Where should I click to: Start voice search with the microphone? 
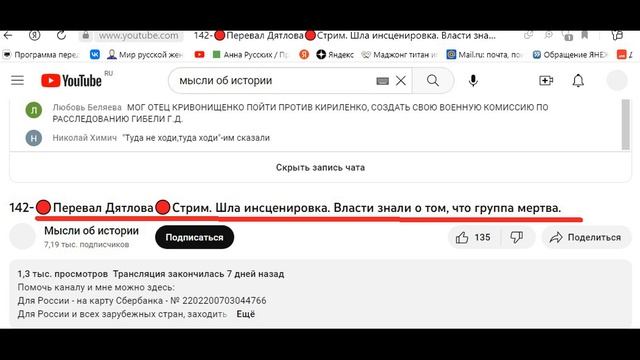pyautogui.click(x=473, y=80)
